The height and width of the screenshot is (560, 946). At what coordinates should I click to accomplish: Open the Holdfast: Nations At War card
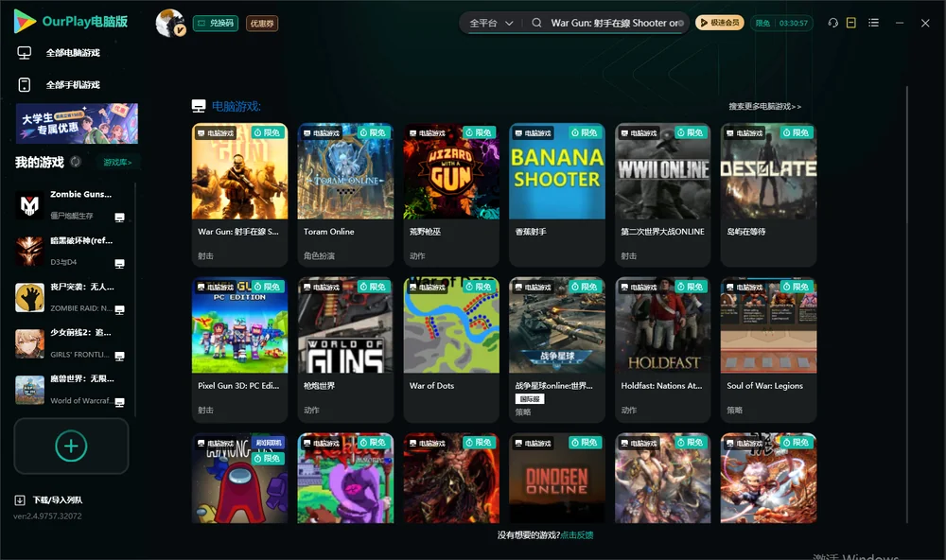pyautogui.click(x=662, y=350)
